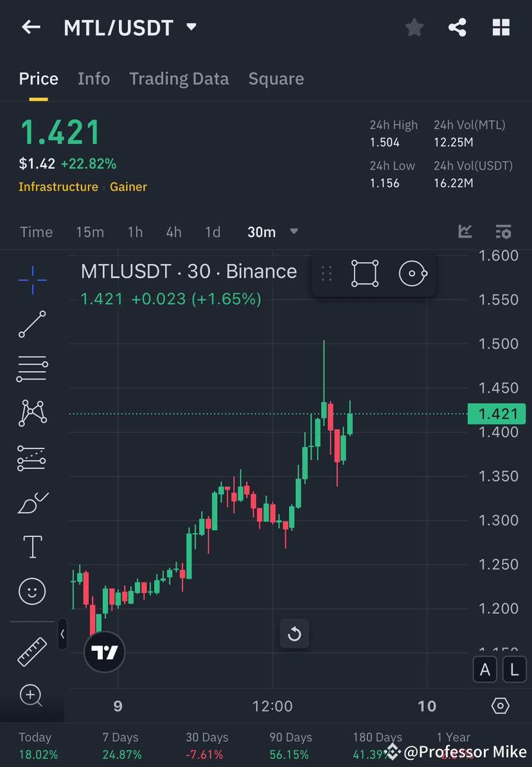
Task: Select the crosshair cursor tool
Action: [32, 279]
